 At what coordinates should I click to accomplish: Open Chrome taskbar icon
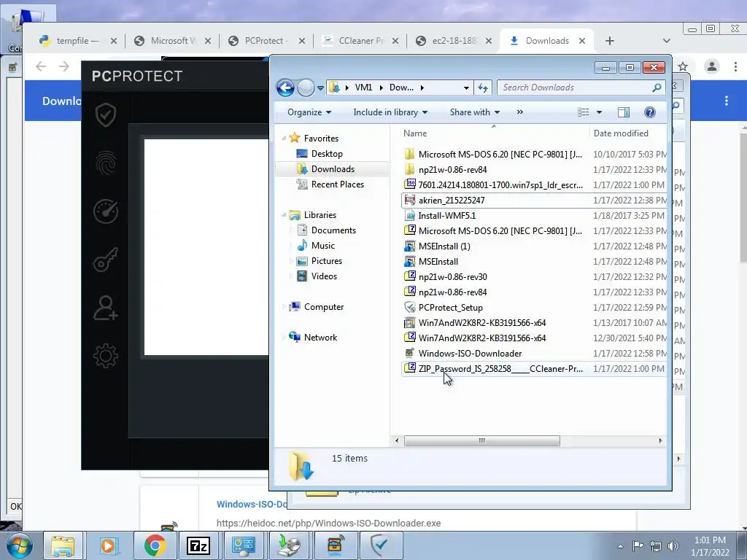tap(155, 545)
